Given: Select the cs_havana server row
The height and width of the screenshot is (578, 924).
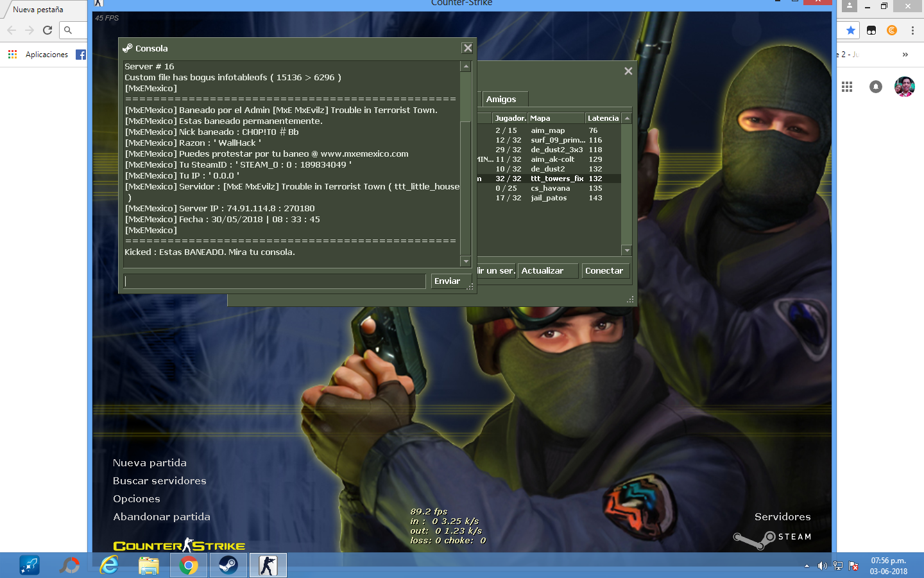Looking at the screenshot, I should pos(549,188).
